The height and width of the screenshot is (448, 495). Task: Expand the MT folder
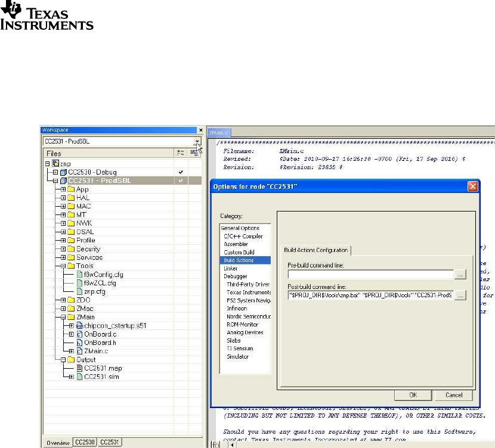point(63,214)
